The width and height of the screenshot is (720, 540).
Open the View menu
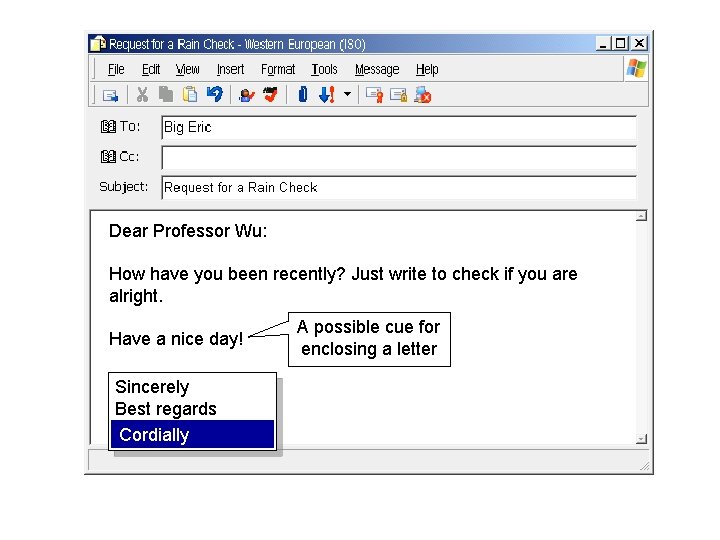click(x=187, y=69)
